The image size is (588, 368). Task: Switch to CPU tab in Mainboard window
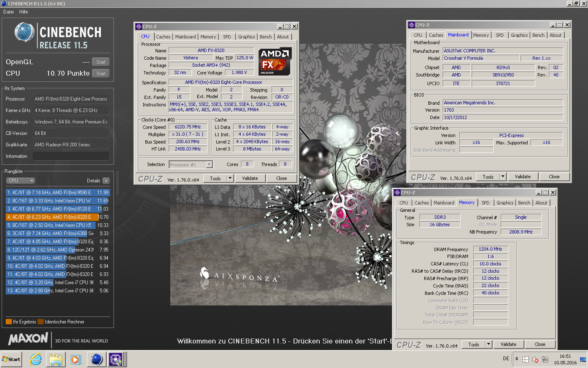pos(418,35)
